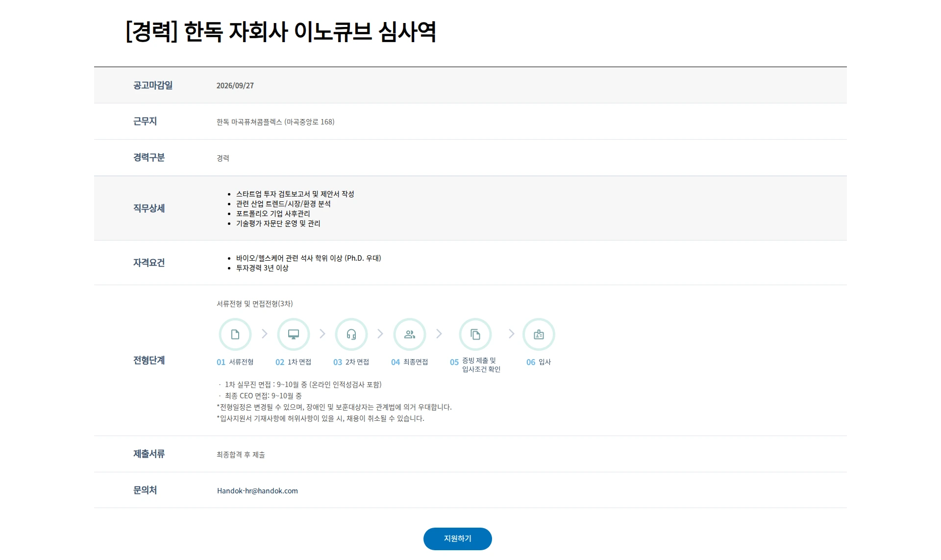
Task: Click the step label 03 2차 면접
Action: click(x=351, y=362)
